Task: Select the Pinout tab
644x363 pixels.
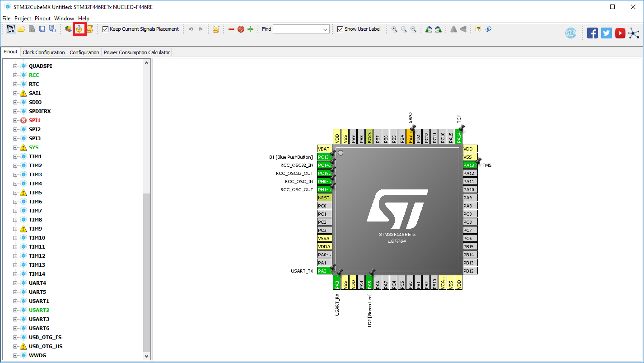Action: click(x=11, y=52)
